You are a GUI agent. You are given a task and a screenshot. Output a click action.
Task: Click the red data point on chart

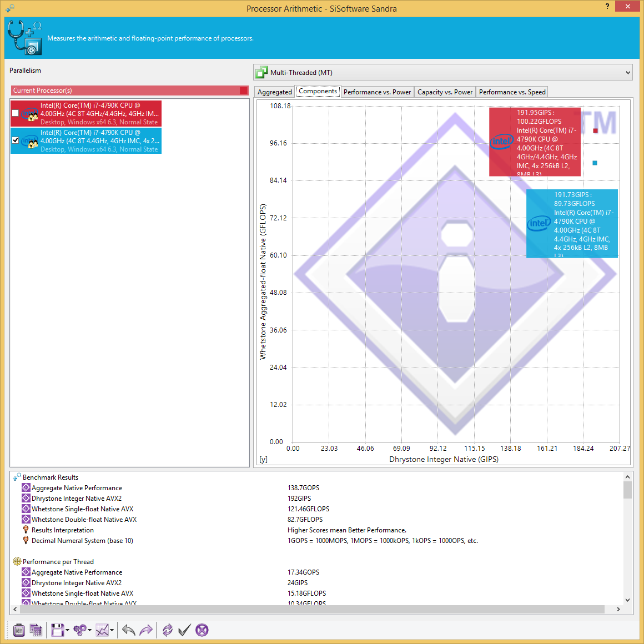tap(595, 130)
